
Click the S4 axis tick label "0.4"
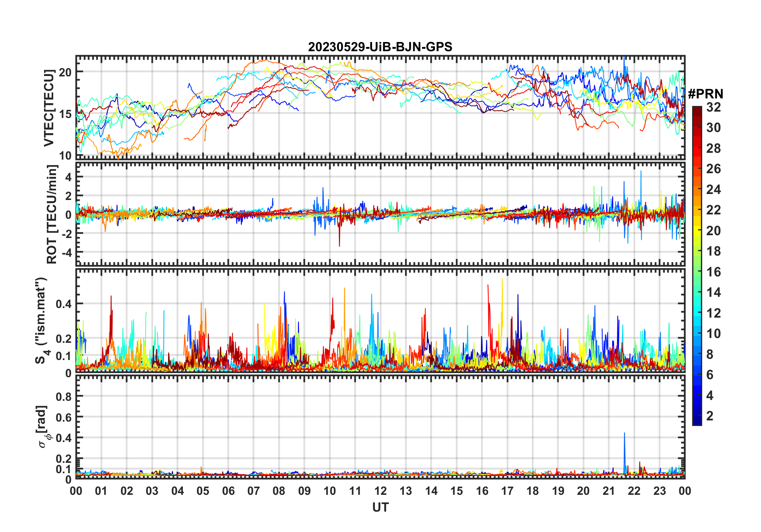[64, 304]
